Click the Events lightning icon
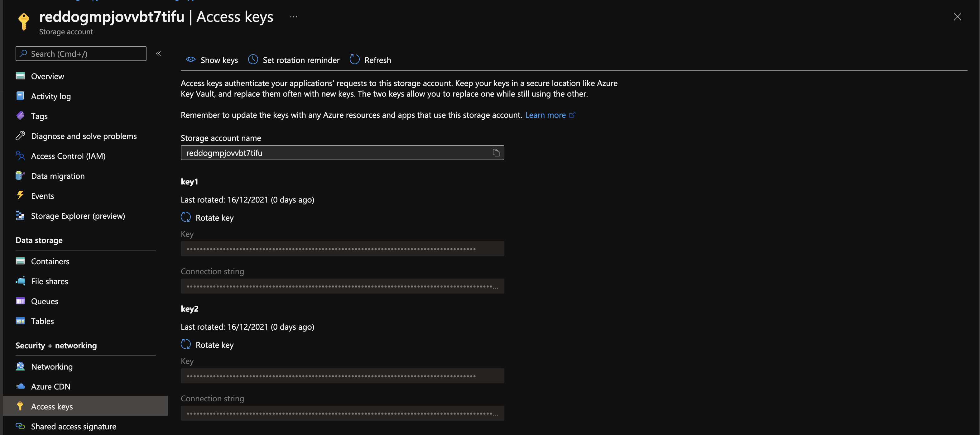This screenshot has width=980, height=435. click(x=20, y=195)
